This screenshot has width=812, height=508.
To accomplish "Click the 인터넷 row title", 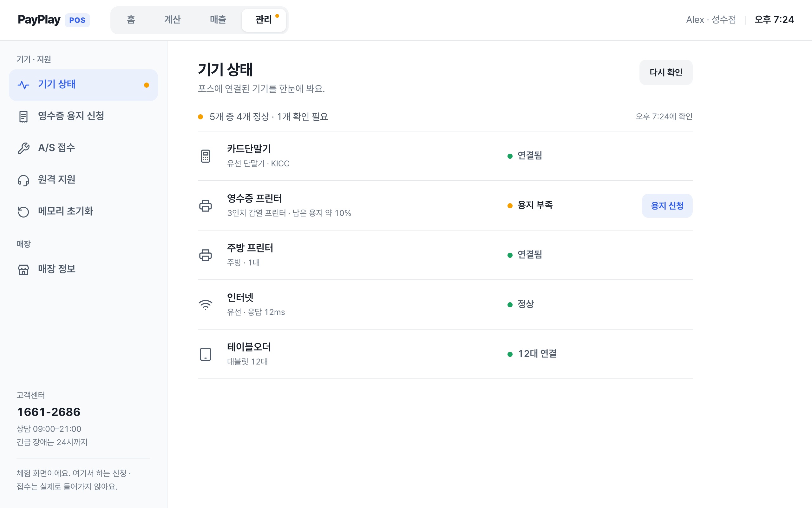I will tap(240, 297).
